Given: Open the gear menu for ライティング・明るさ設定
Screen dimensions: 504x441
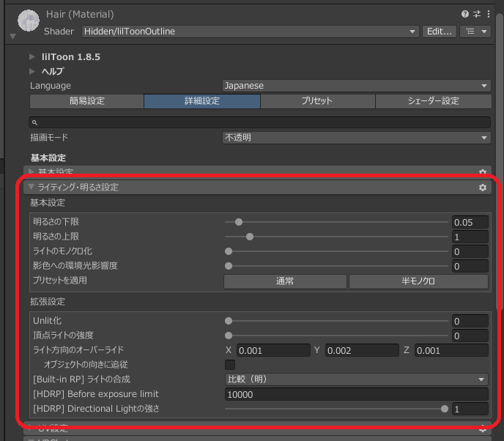Looking at the screenshot, I should tap(483, 188).
